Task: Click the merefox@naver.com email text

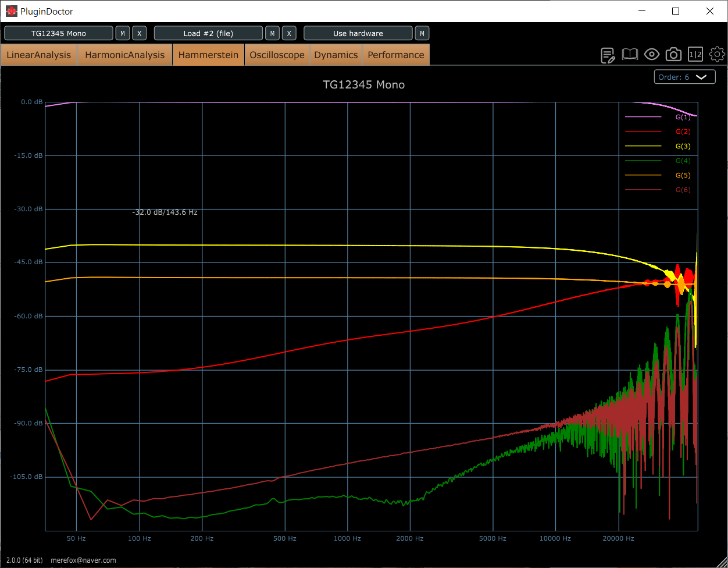Action: pos(83,560)
